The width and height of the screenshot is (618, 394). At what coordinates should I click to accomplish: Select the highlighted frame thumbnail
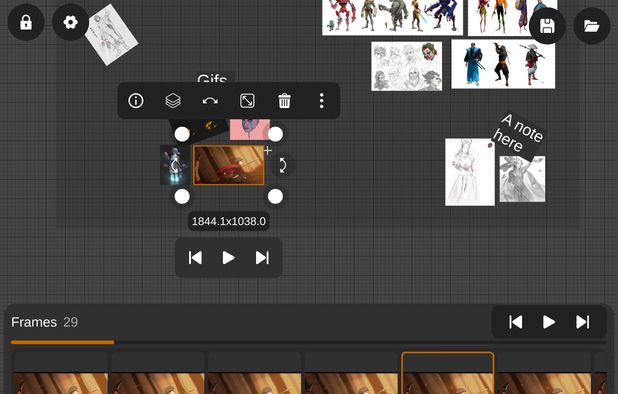tap(447, 373)
